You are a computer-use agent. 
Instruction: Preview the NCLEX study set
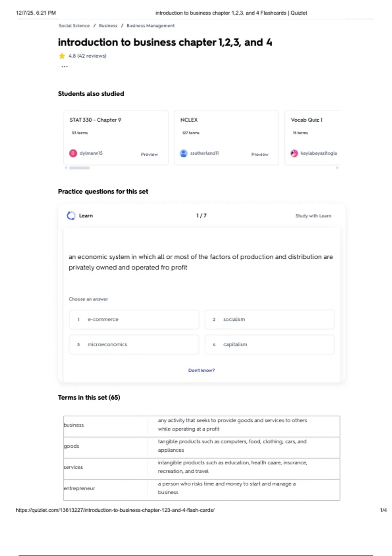click(260, 154)
